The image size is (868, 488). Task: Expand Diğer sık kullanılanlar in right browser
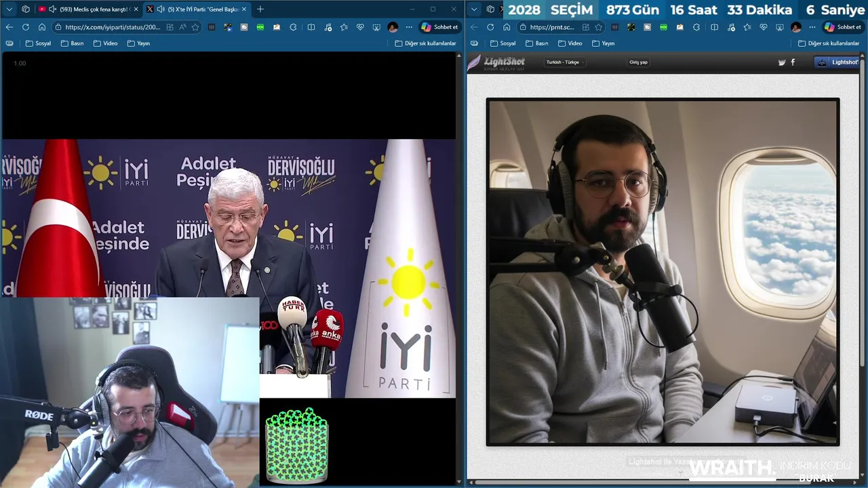click(829, 43)
